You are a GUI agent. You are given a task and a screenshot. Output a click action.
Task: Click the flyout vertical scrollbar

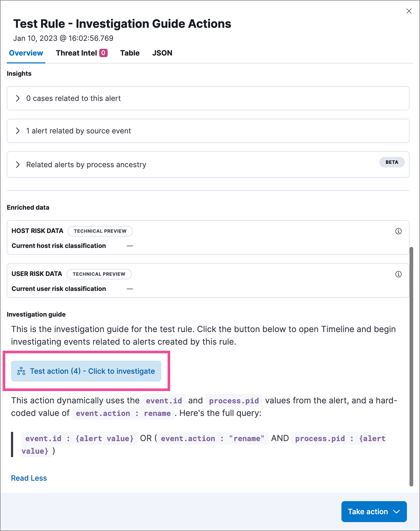(x=411, y=367)
